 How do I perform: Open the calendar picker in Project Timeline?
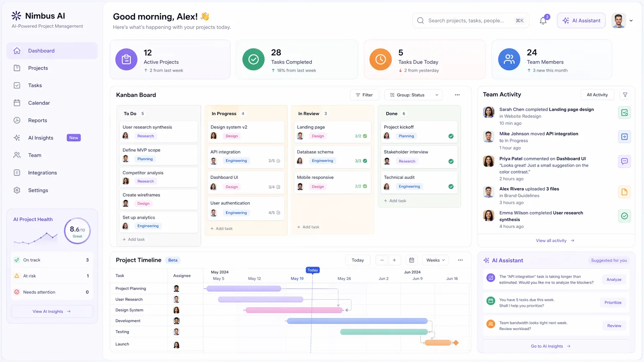[x=411, y=260]
